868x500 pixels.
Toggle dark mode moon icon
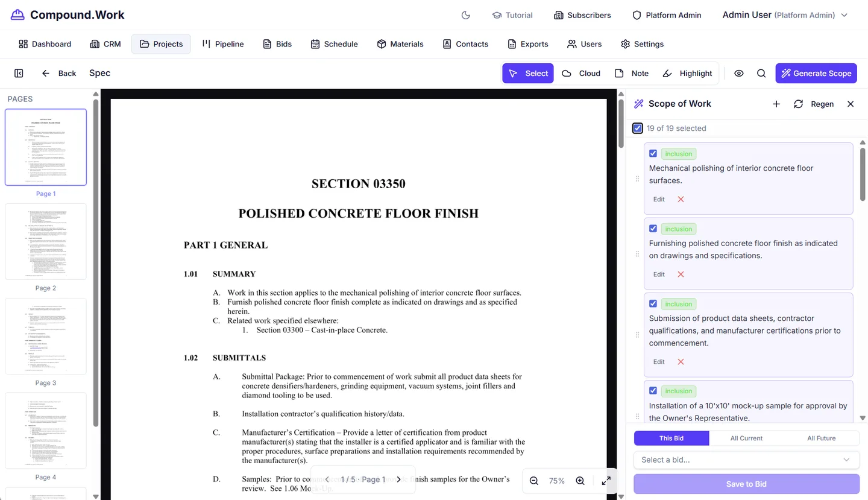[465, 15]
